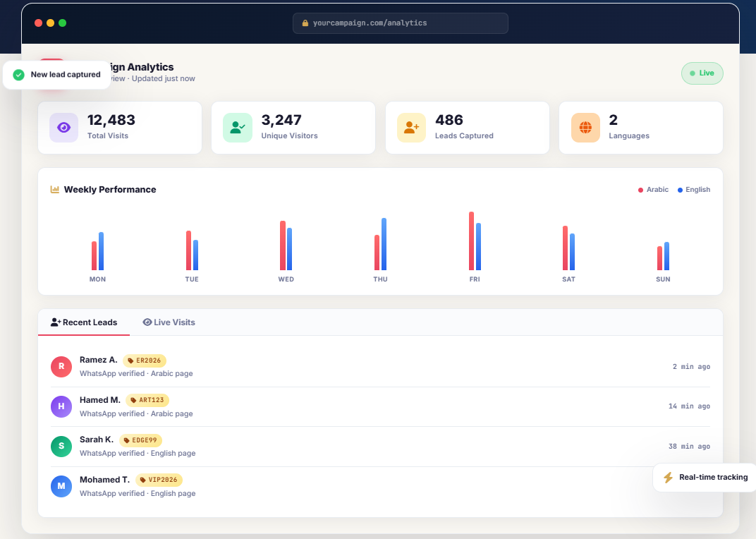Click the yourcampaign.com/analytics address bar
The image size is (756, 539).
(x=400, y=23)
